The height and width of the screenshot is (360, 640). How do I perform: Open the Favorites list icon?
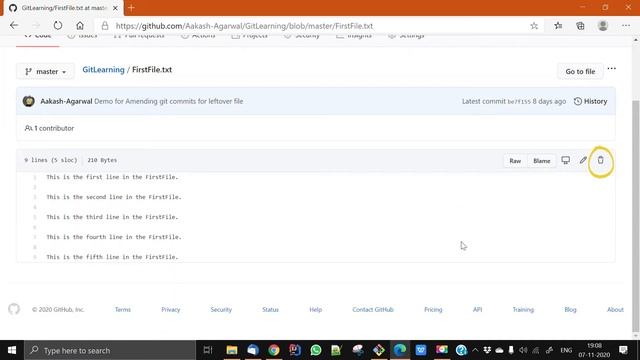pos(558,26)
